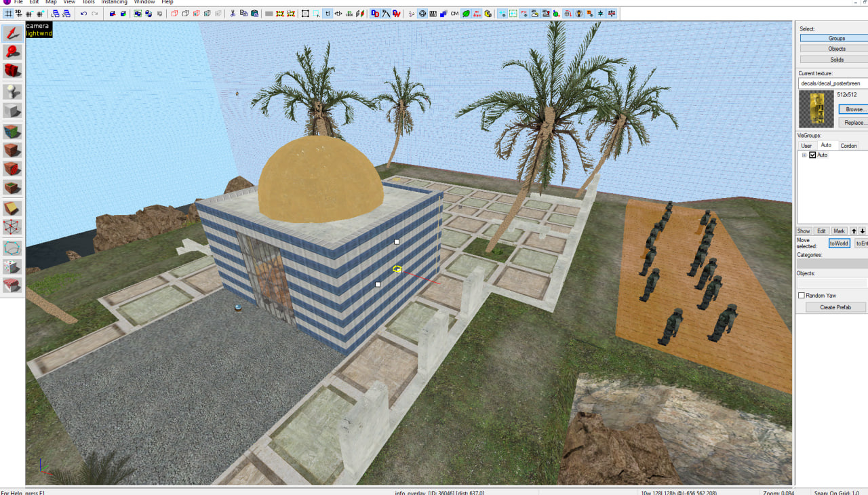Uncheck the Auto visgroup checkbox

812,155
